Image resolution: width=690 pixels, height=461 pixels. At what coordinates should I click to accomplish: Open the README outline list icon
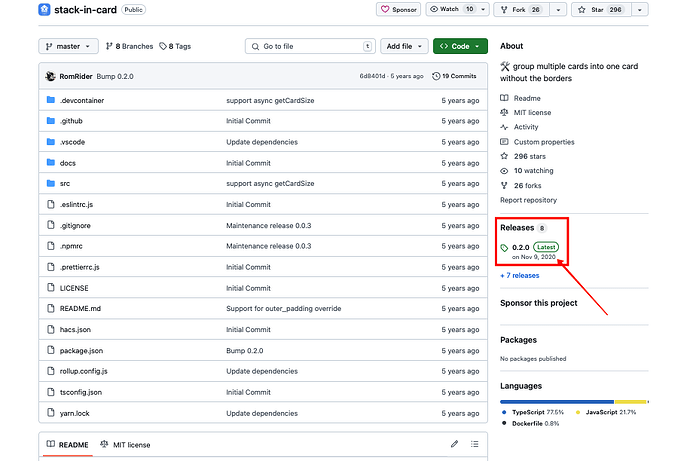click(x=476, y=444)
